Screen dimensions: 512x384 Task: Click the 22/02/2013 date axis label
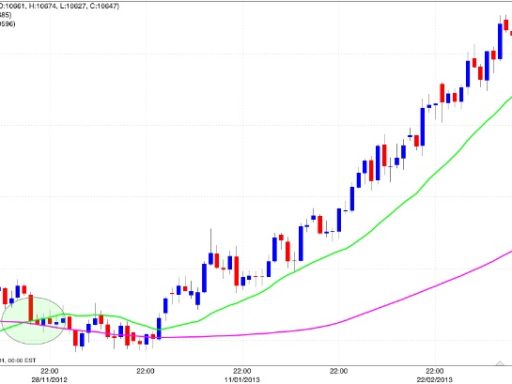[434, 379]
